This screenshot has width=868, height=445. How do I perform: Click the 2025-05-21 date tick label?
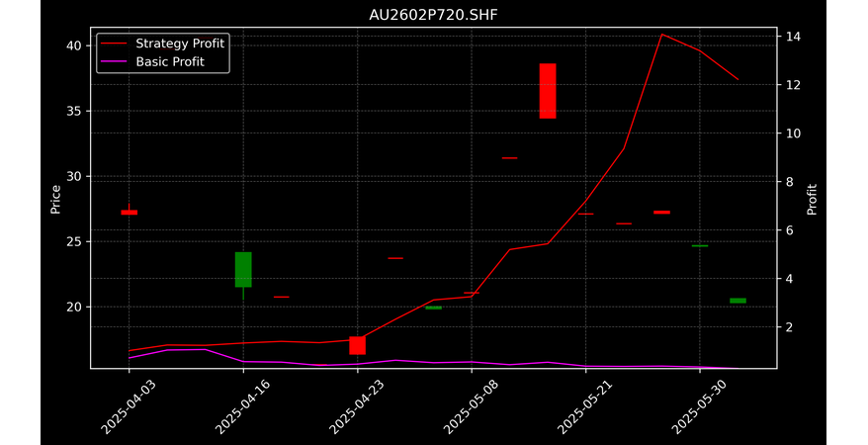[x=584, y=407]
